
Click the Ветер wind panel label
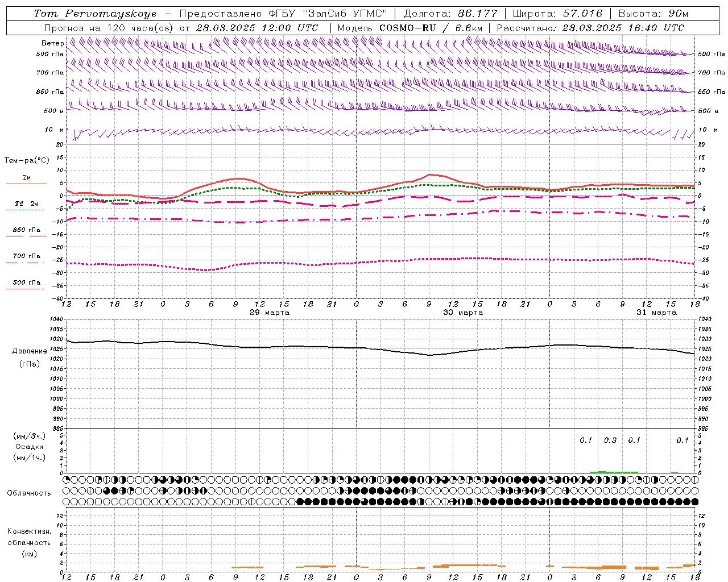(52, 43)
